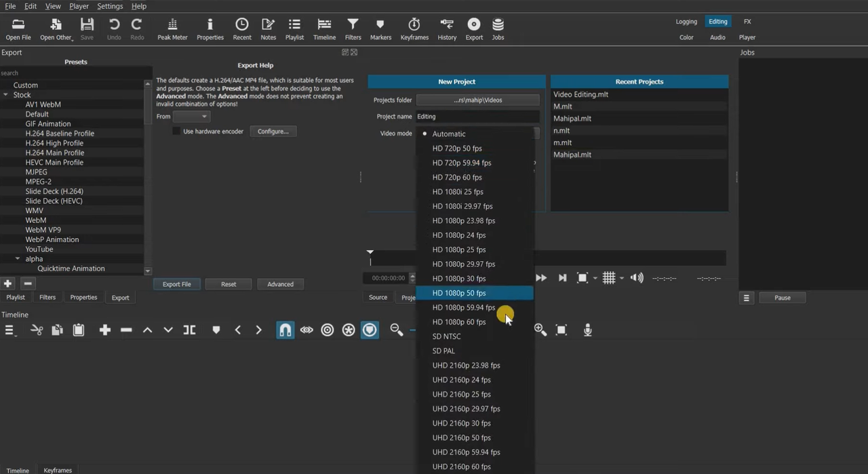The width and height of the screenshot is (868, 474).
Task: Show the Recent files panel
Action: (x=241, y=29)
